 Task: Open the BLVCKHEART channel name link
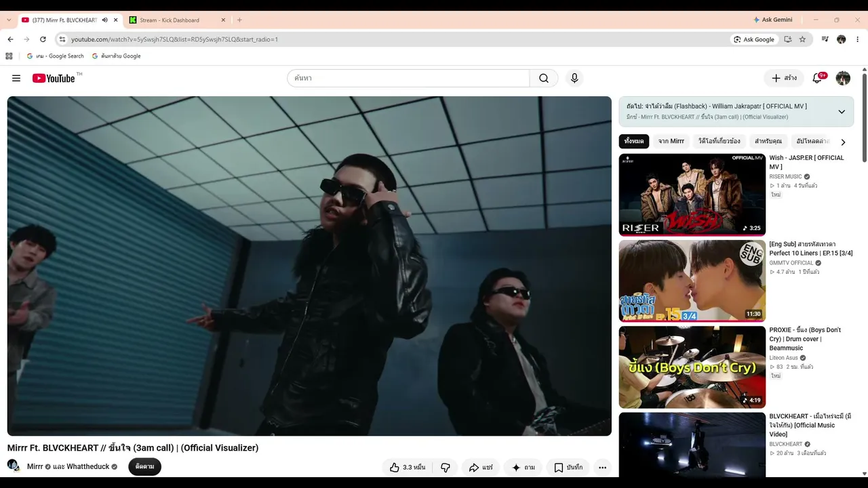(x=786, y=445)
